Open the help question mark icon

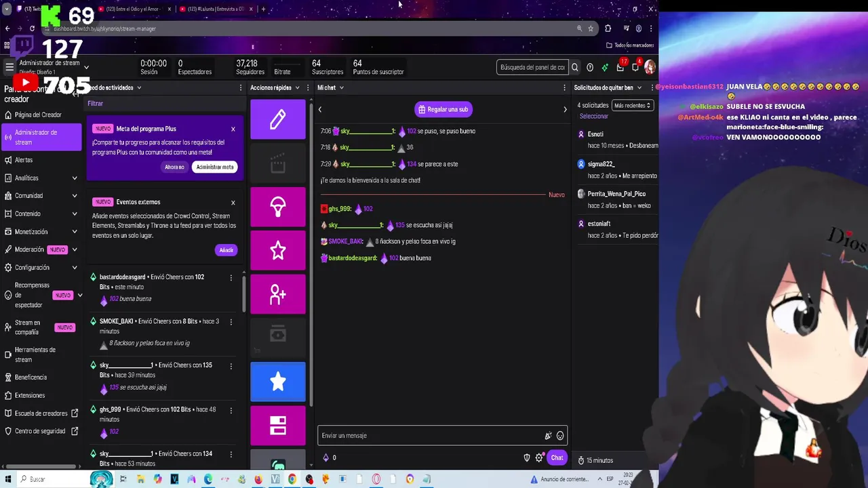coord(590,67)
